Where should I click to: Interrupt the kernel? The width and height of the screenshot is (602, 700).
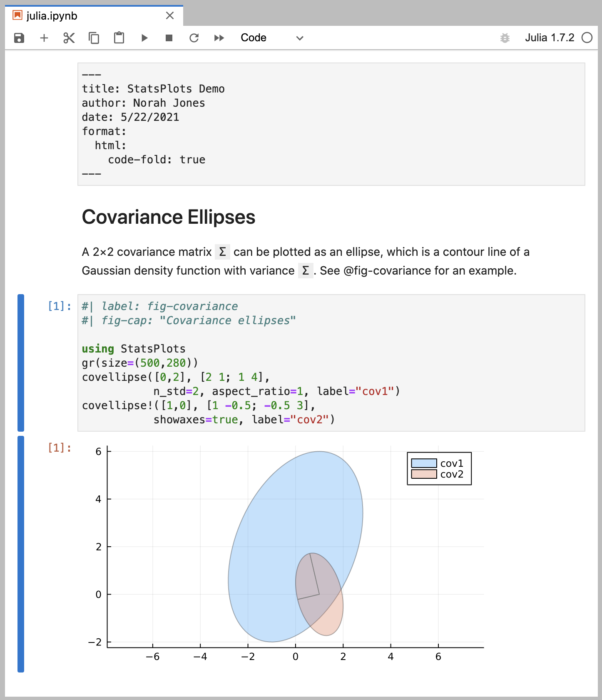click(x=169, y=37)
